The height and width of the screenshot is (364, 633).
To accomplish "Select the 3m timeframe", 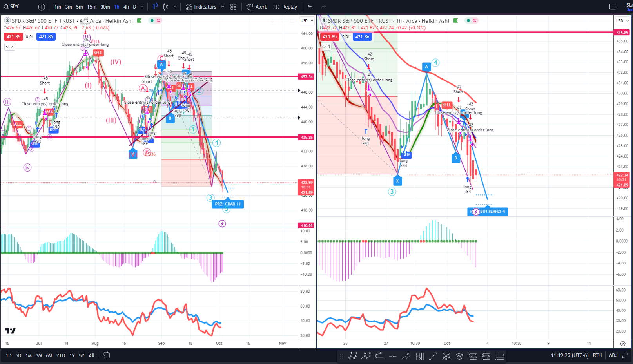I will click(69, 7).
